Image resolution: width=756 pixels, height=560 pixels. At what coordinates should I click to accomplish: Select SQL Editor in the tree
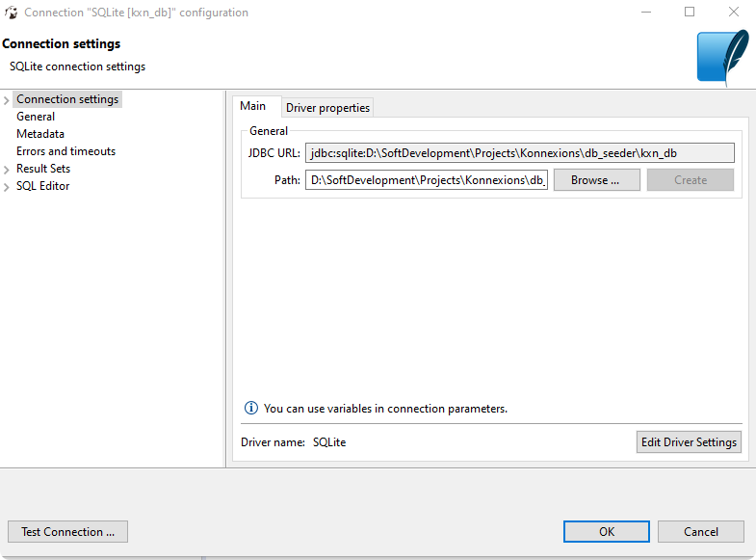43,186
